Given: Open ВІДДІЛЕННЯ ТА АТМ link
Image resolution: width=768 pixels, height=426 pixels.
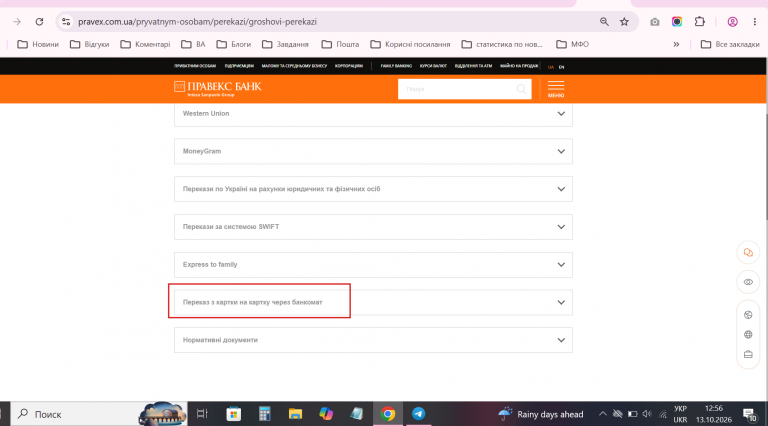Looking at the screenshot, I should pyautogui.click(x=473, y=66).
